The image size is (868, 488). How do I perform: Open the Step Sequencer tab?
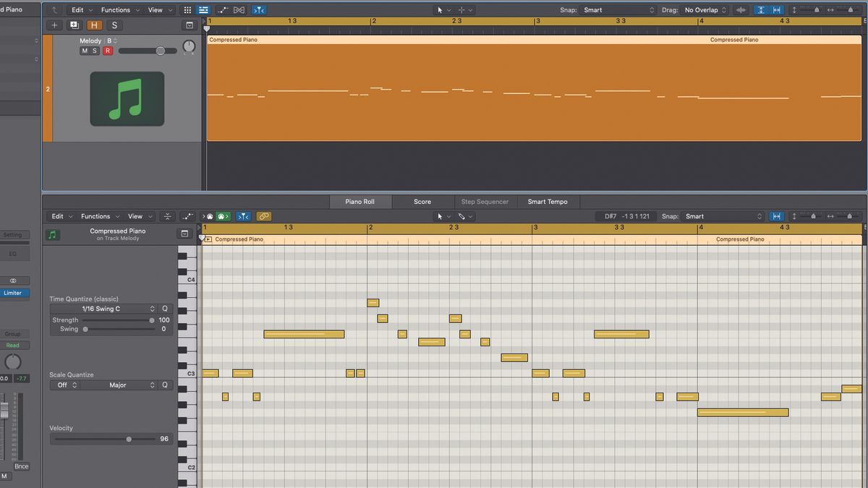(x=485, y=202)
